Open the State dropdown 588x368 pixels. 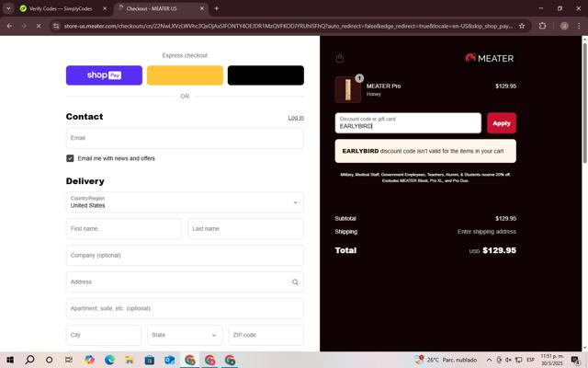click(x=185, y=335)
